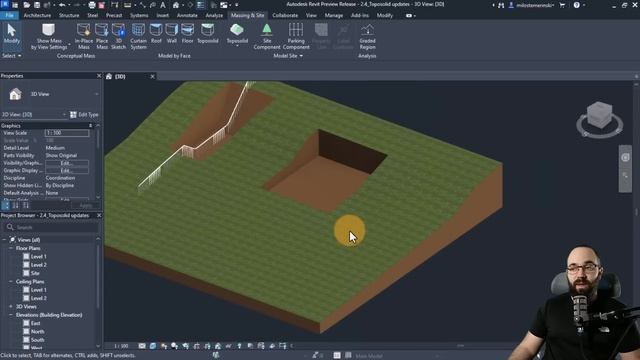Screen dimensions: 640x360
Task: Open the Structure ribbon tab
Action: pyautogui.click(x=69, y=15)
